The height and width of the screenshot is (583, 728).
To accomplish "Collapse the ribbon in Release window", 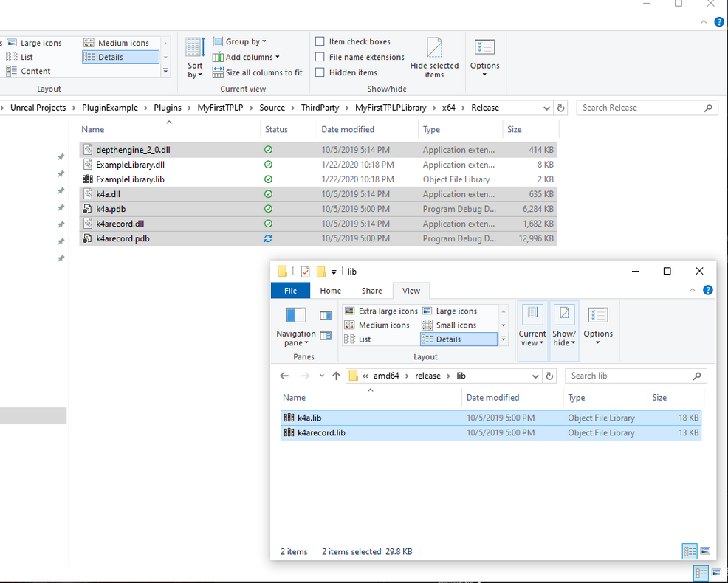I will (704, 22).
